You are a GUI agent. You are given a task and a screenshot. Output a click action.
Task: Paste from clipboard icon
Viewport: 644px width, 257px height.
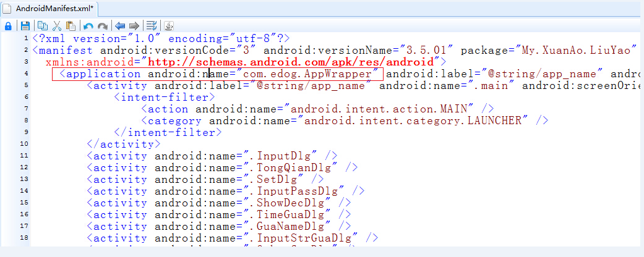(71, 26)
